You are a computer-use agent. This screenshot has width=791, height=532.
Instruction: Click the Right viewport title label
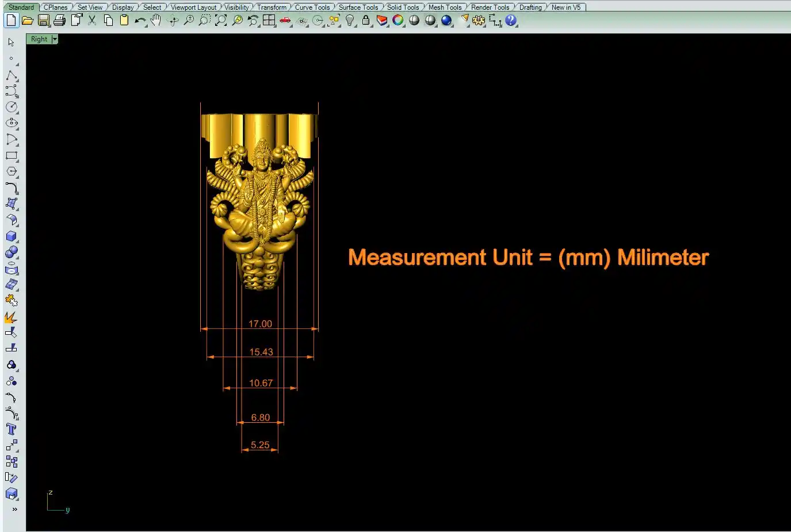(39, 39)
